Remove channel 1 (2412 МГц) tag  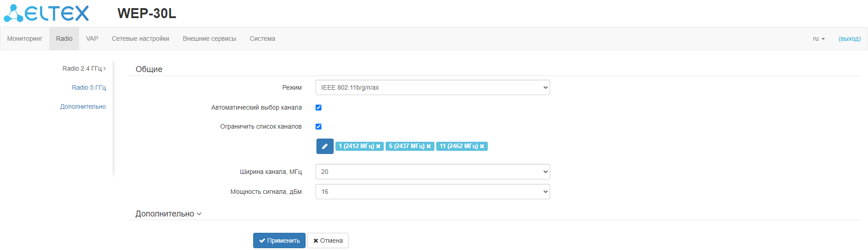pos(378,146)
